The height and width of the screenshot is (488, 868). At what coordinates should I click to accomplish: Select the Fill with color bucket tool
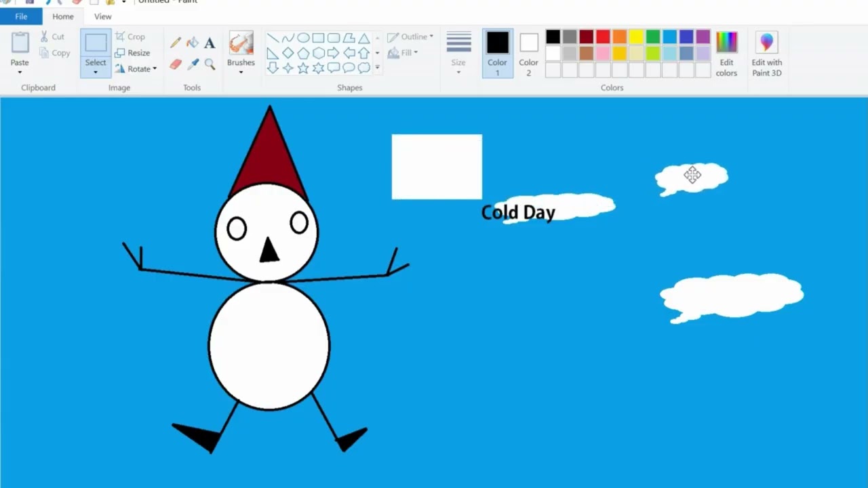[193, 43]
